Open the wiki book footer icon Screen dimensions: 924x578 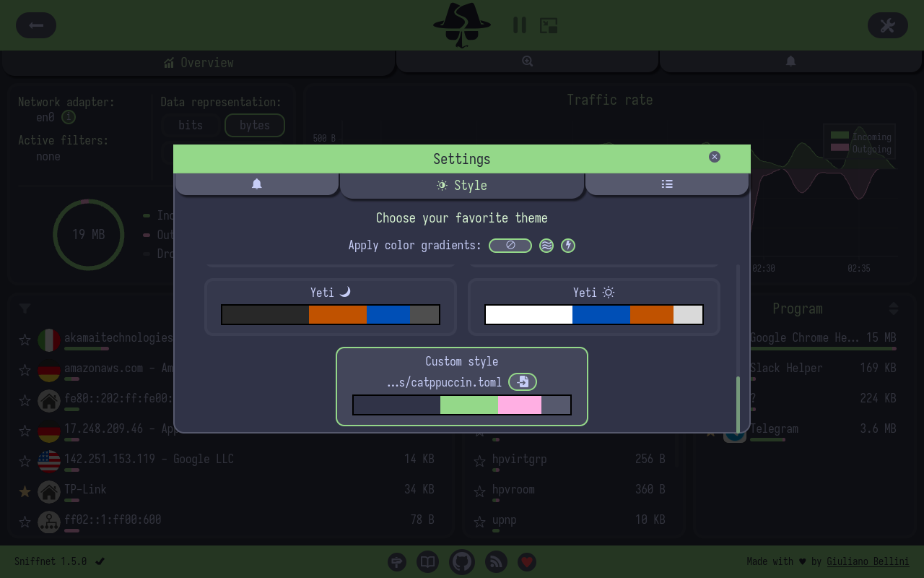(427, 561)
